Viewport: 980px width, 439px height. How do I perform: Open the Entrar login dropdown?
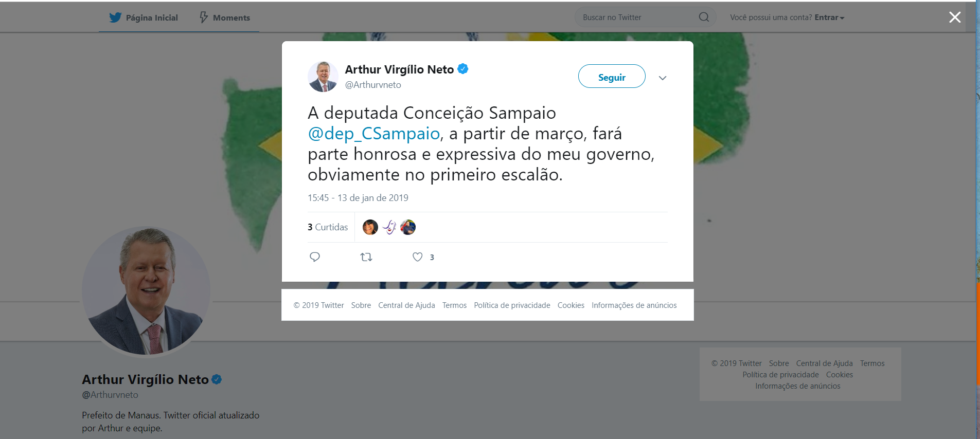(x=829, y=17)
